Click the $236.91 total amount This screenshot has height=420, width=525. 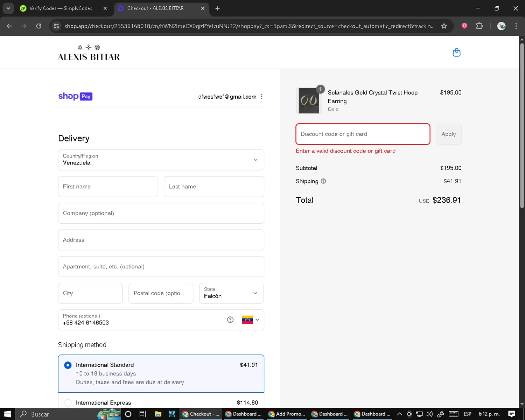(447, 200)
